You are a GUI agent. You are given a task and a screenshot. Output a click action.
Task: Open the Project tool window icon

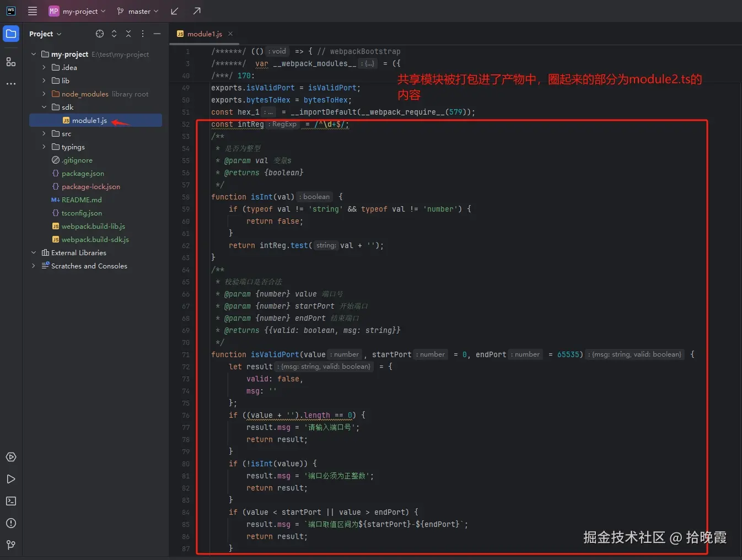[x=11, y=34]
